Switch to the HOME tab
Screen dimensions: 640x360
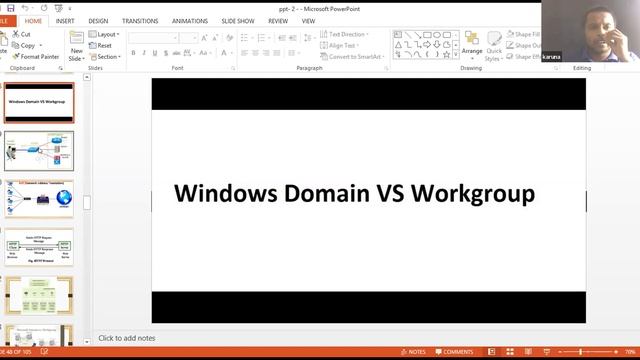(x=33, y=21)
